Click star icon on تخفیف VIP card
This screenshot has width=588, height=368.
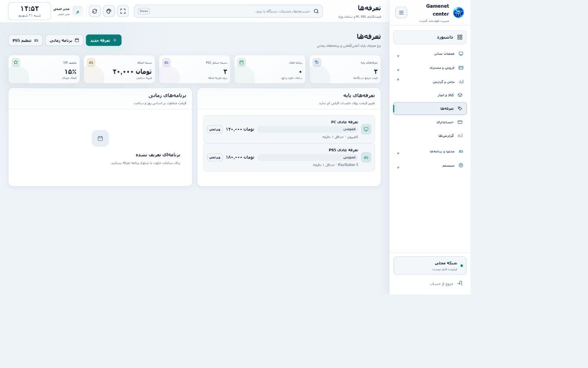pos(16,63)
